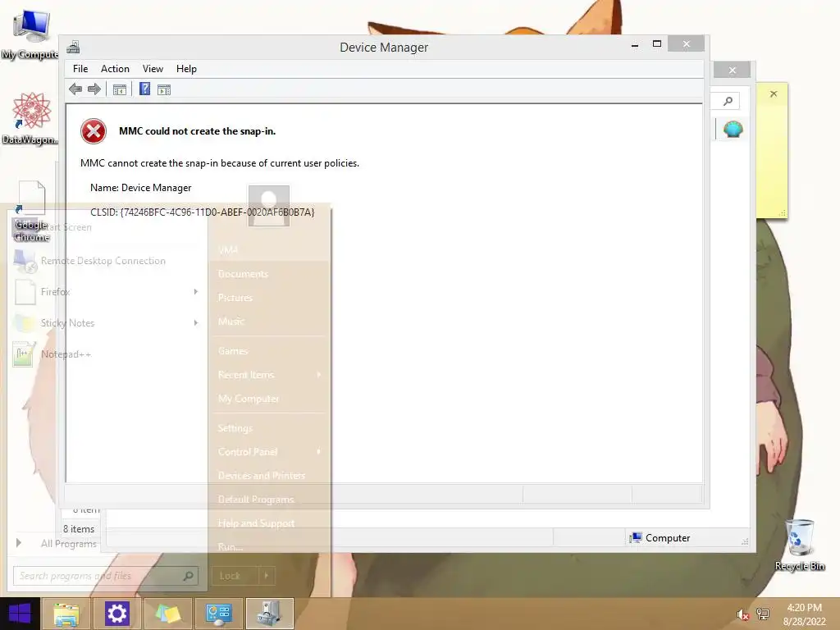Open the DataWagon desktop shortcut

pos(31,118)
